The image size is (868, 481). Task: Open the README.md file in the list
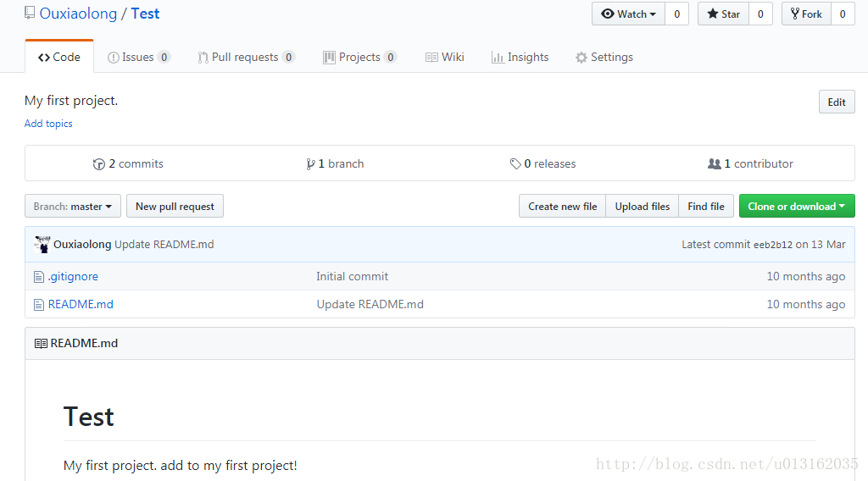[81, 304]
